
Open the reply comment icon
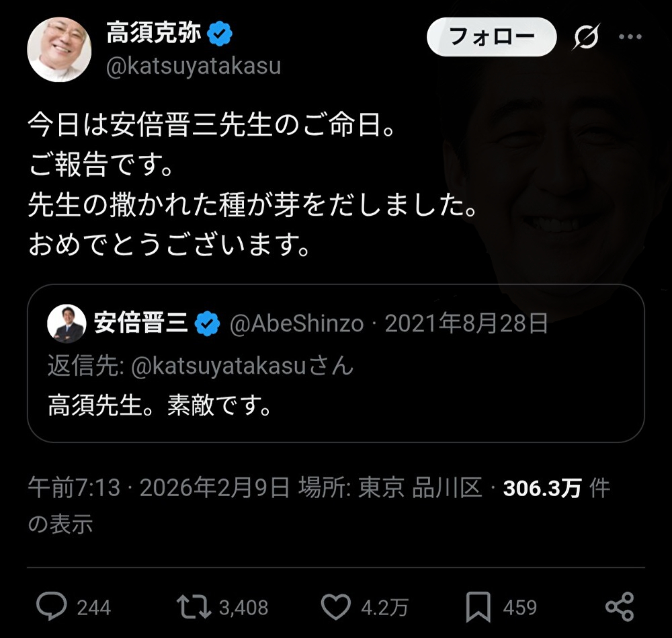click(x=52, y=606)
